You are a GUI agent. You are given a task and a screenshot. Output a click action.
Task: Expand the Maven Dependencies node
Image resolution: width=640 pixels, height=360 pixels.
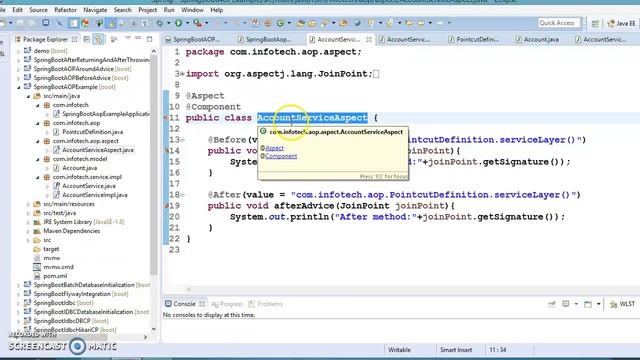pyautogui.click(x=28, y=231)
